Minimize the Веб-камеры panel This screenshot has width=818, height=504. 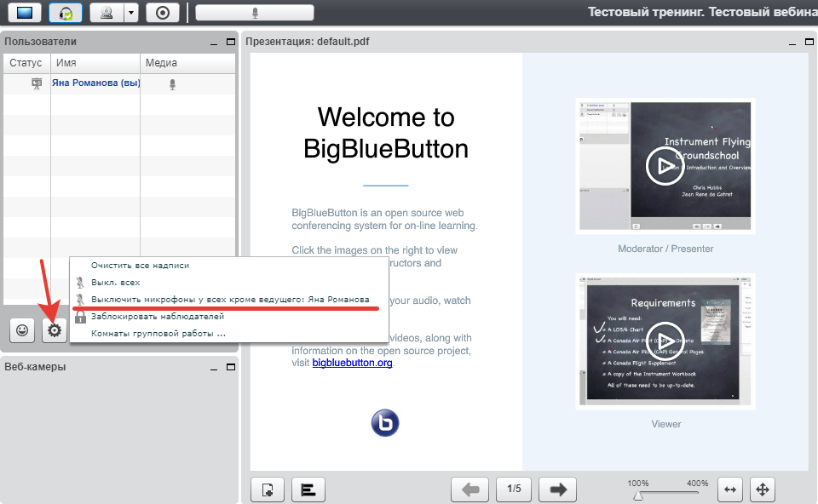[214, 368]
